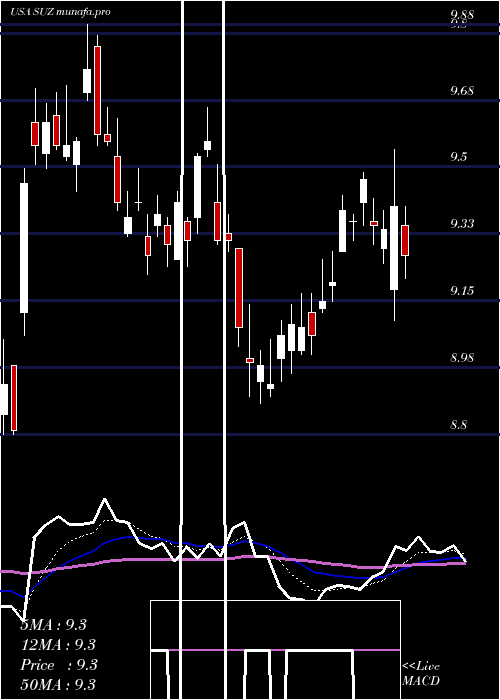The width and height of the screenshot is (500, 700).
Task: Click the '12MA : 9.3' legend entry
Action: tap(58, 645)
